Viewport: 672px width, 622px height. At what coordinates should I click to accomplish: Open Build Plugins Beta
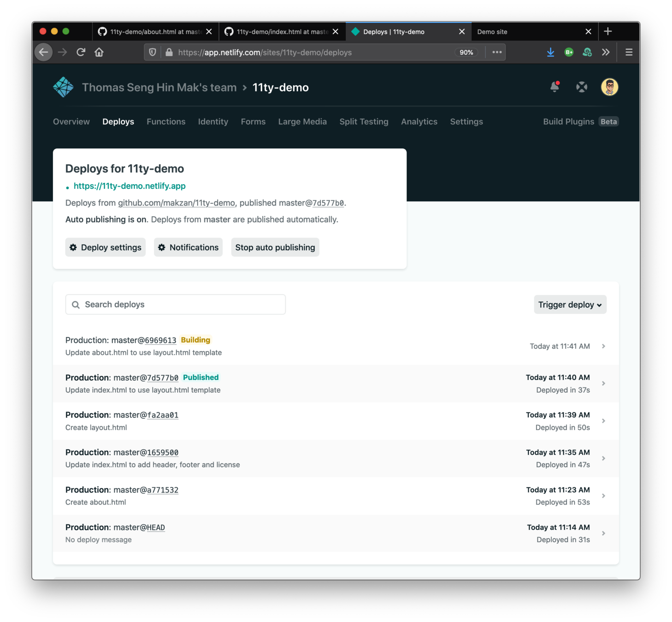click(581, 122)
